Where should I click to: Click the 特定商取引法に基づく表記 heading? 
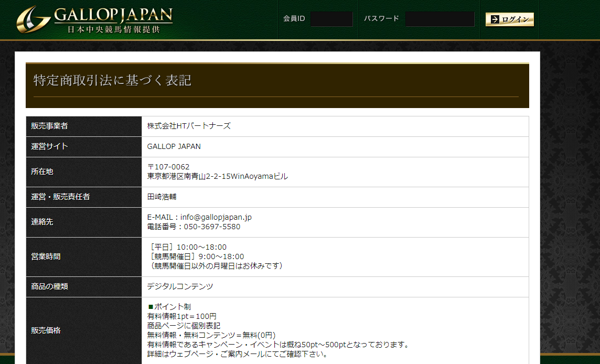(x=112, y=80)
